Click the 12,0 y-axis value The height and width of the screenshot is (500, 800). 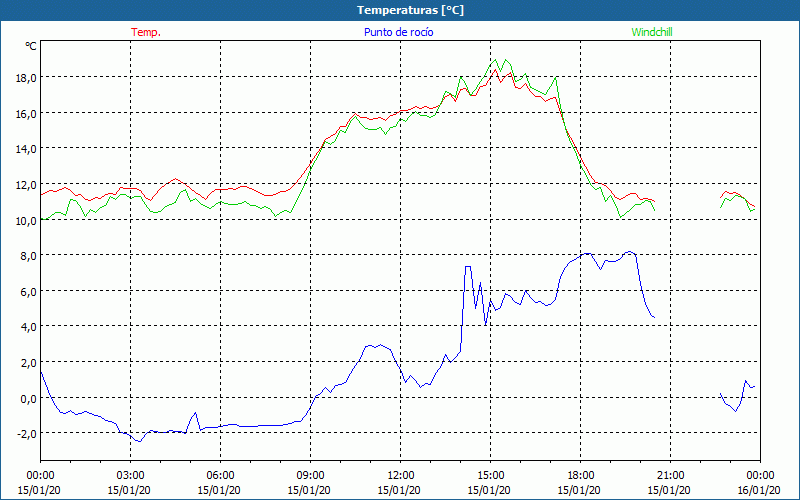[27, 184]
